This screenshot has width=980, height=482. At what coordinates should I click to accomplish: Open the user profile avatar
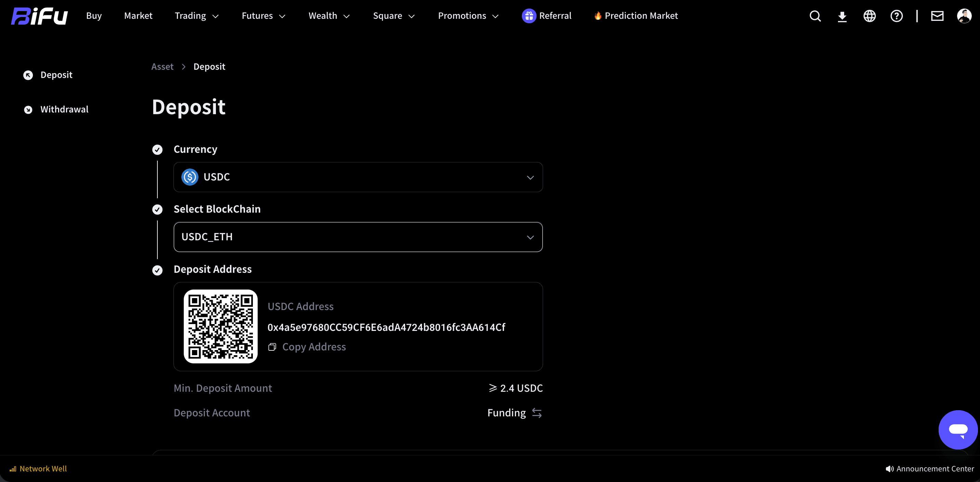pyautogui.click(x=964, y=16)
